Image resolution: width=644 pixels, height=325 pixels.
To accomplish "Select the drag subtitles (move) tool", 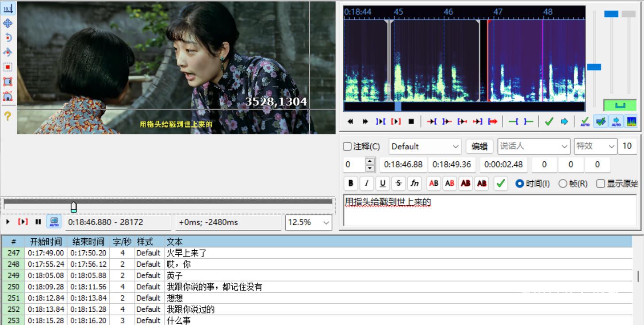I will tap(8, 23).
